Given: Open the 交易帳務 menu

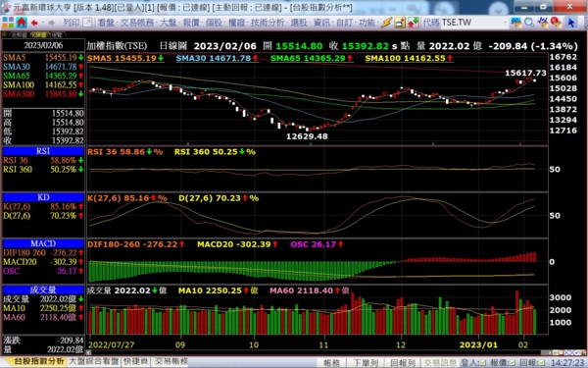Looking at the screenshot, I should (138, 23).
